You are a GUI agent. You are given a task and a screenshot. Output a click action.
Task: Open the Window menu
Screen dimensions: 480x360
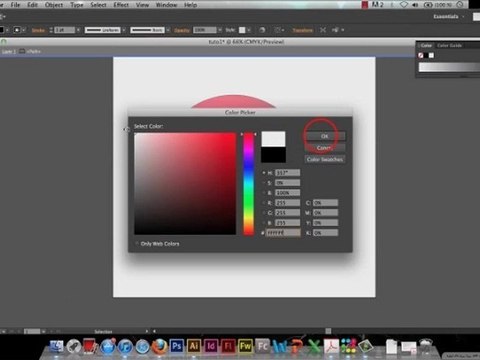click(166, 5)
